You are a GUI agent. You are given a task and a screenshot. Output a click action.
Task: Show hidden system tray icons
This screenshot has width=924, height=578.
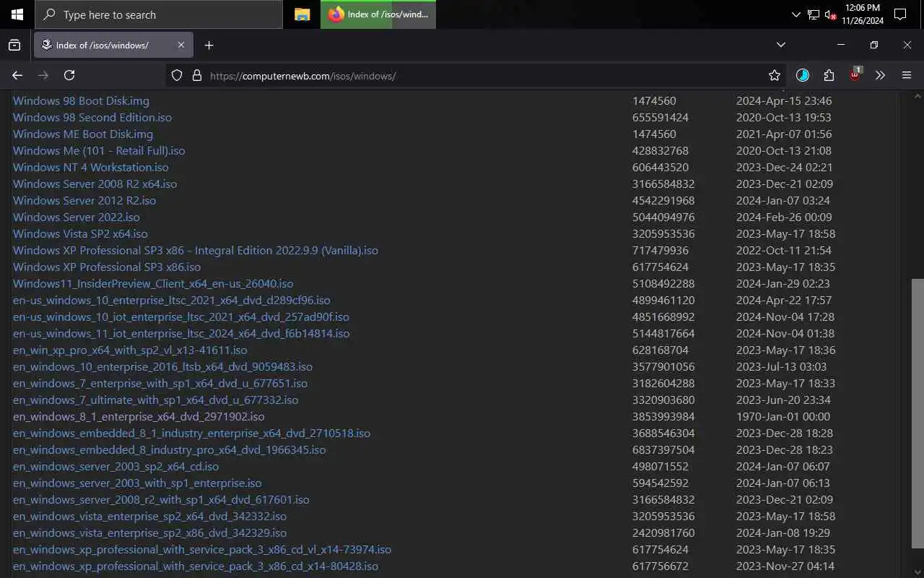[796, 14]
